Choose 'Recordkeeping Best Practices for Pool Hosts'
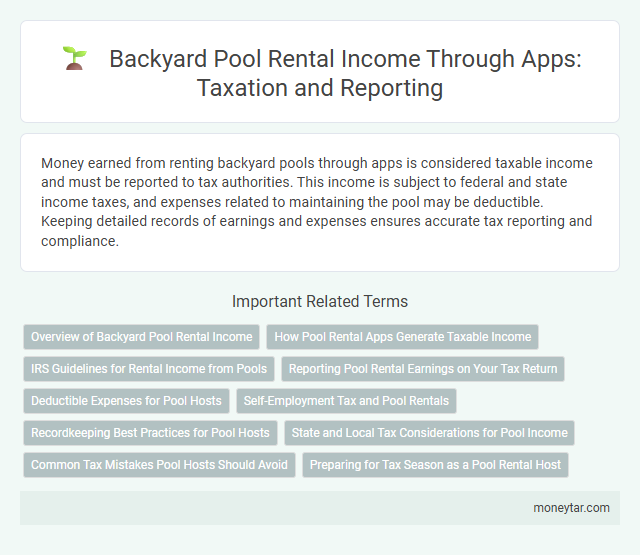The height and width of the screenshot is (555, 640). (151, 433)
